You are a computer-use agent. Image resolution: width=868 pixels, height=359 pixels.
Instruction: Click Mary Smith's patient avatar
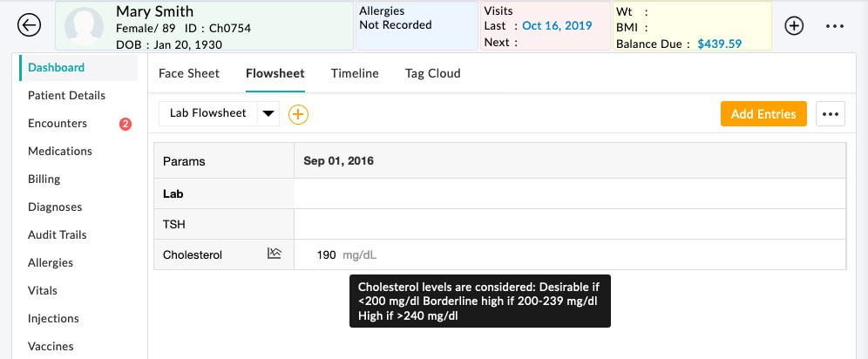click(x=84, y=26)
